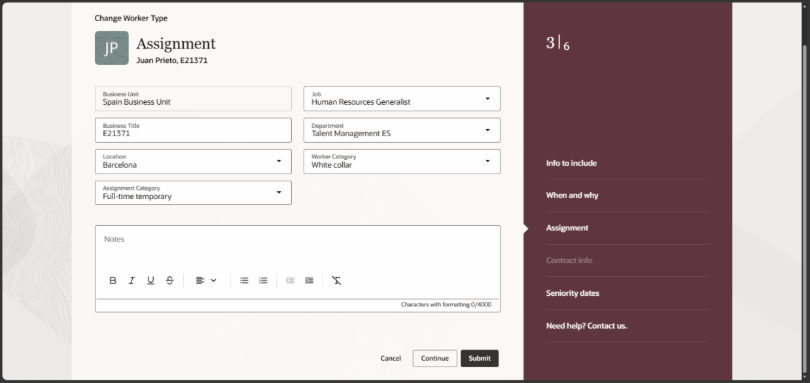Select the Assignment step in sidebar

[567, 228]
